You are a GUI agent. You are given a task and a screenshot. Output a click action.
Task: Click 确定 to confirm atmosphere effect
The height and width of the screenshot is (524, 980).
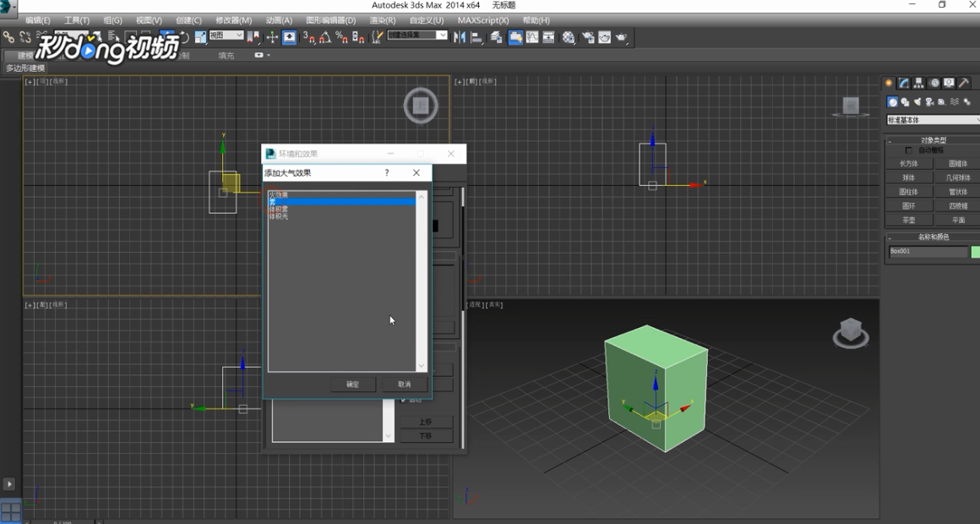pyautogui.click(x=352, y=385)
